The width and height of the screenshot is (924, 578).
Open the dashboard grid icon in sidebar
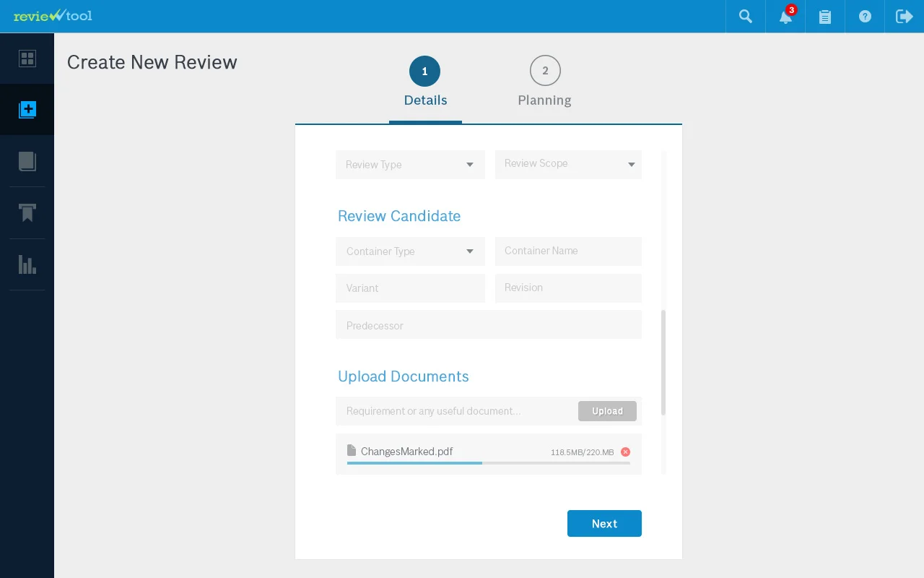click(x=27, y=59)
